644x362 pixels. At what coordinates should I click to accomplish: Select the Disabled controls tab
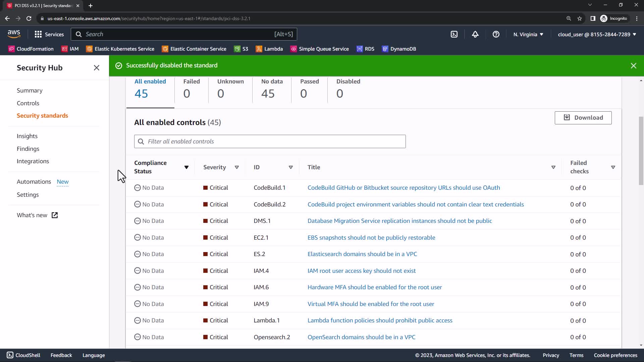[348, 89]
